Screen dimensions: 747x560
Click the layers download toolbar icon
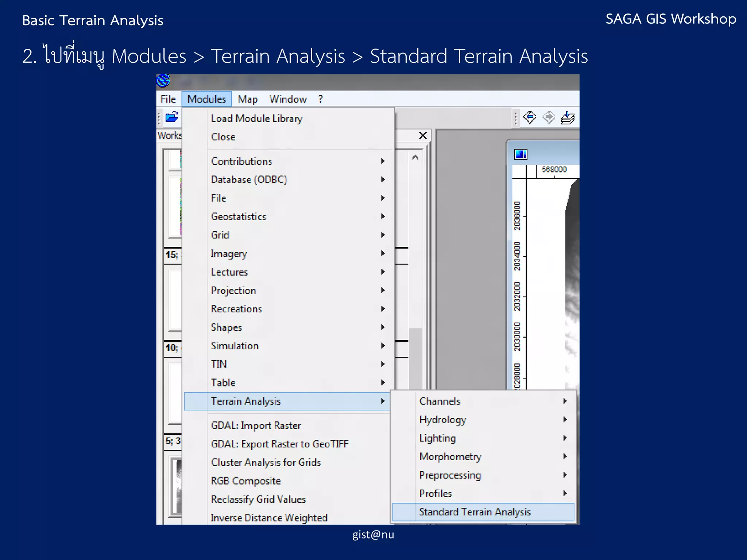point(568,118)
